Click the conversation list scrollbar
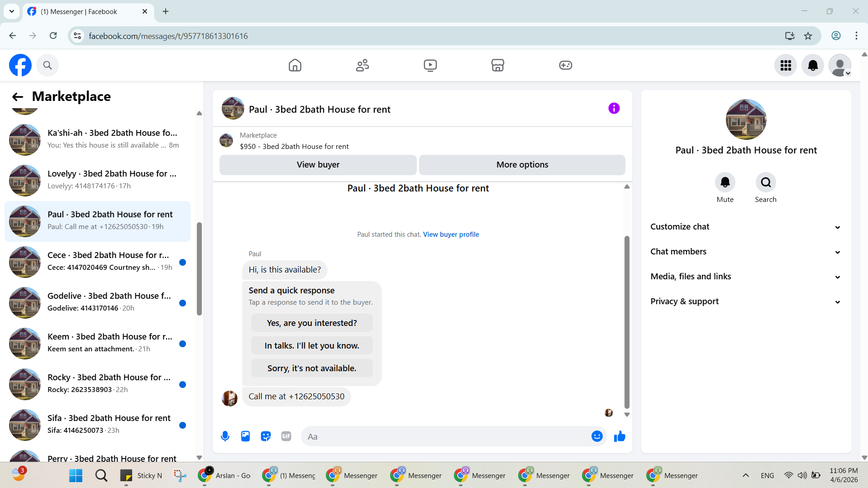 click(x=199, y=269)
